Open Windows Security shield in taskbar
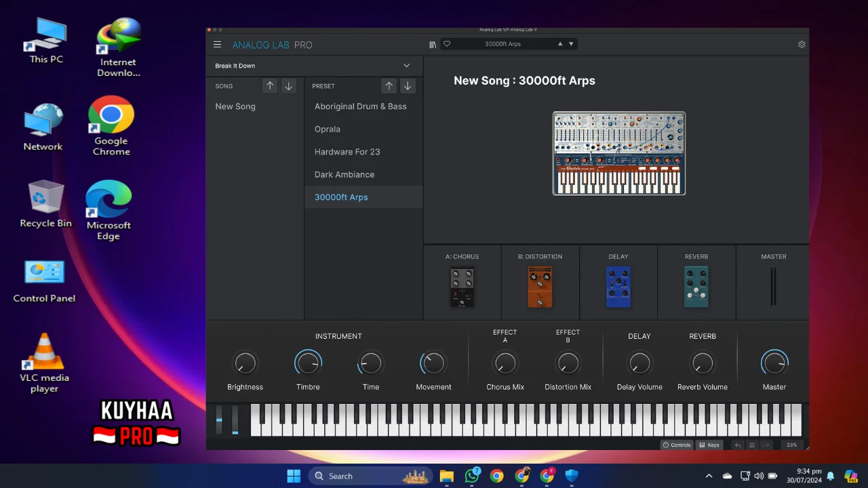868x488 pixels. click(x=572, y=476)
